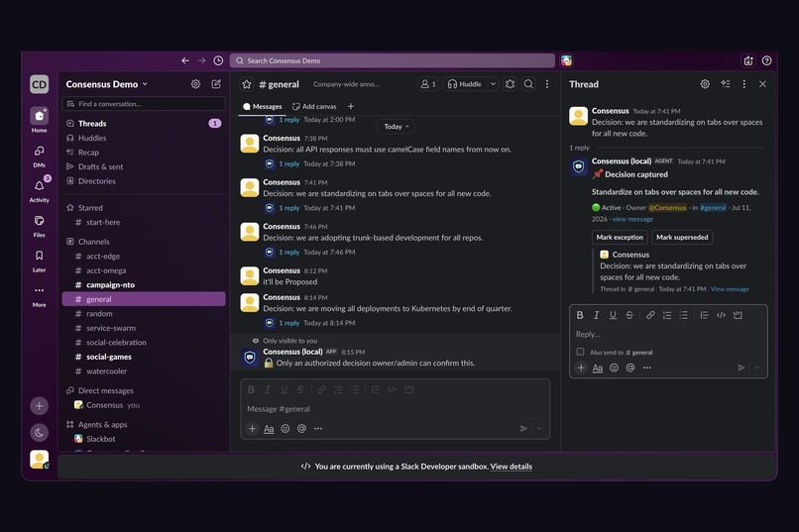Click the #general channel mention in thread
799x532 pixels.
713,207
